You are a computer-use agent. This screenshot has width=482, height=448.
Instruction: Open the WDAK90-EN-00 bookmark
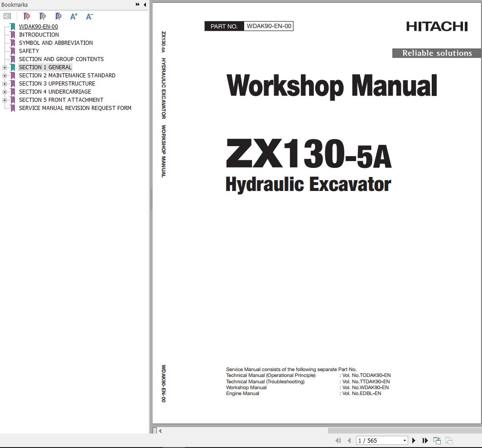pyautogui.click(x=39, y=27)
